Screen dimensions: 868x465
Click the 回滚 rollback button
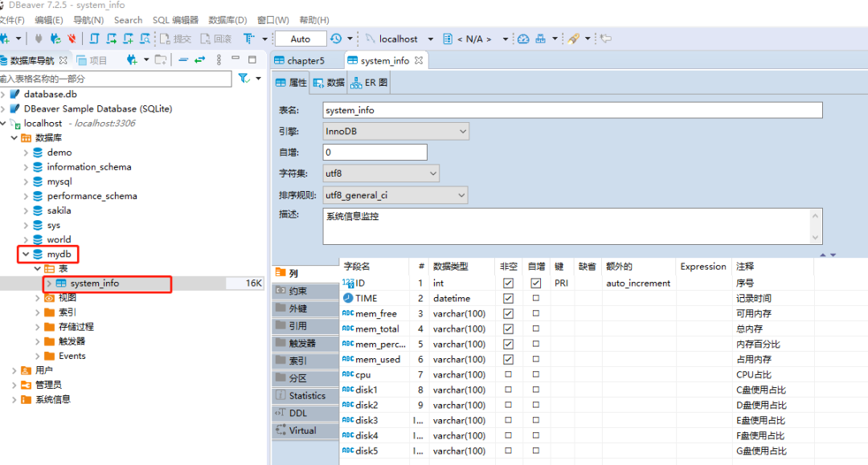[x=216, y=39]
